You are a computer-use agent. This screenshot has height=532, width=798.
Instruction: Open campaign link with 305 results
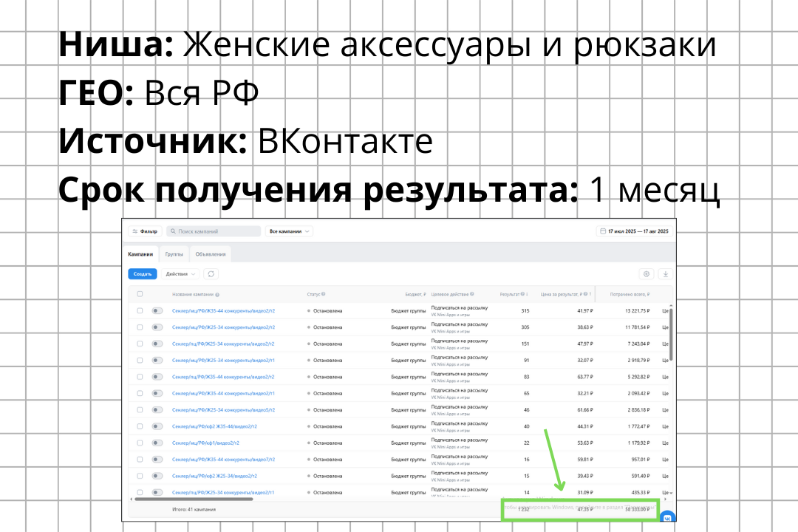(223, 327)
